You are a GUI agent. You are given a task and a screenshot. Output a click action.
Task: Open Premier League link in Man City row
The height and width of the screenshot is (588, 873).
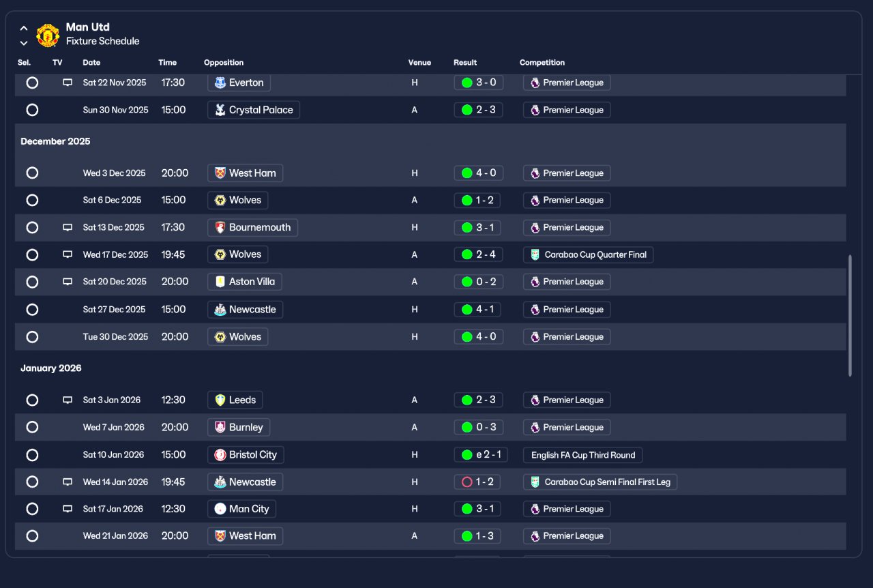pos(567,509)
